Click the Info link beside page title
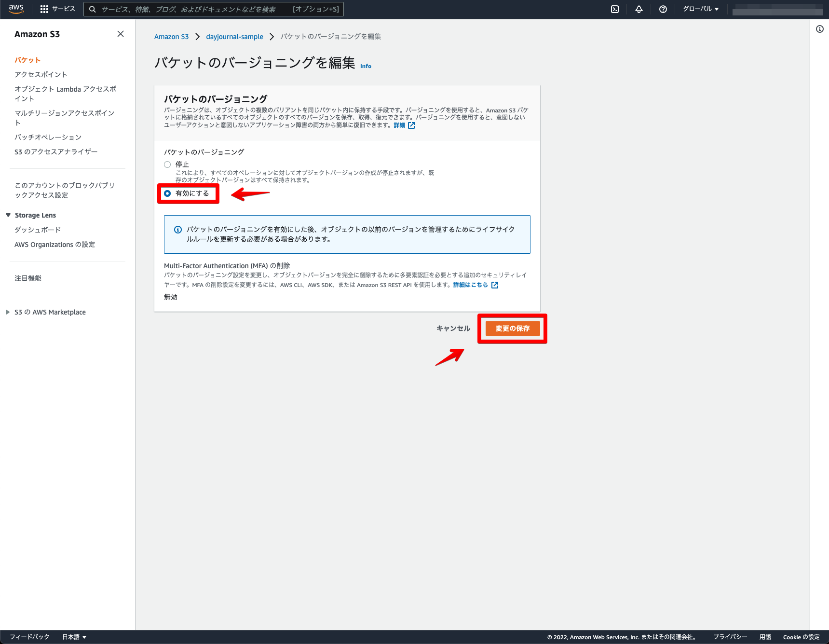Image resolution: width=829 pixels, height=644 pixels. (366, 66)
